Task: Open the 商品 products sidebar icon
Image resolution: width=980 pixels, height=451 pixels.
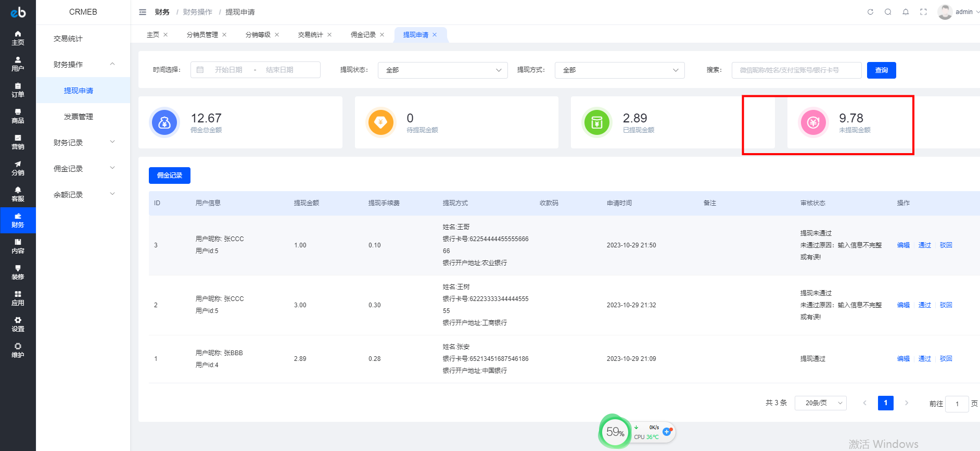Action: pos(18,116)
